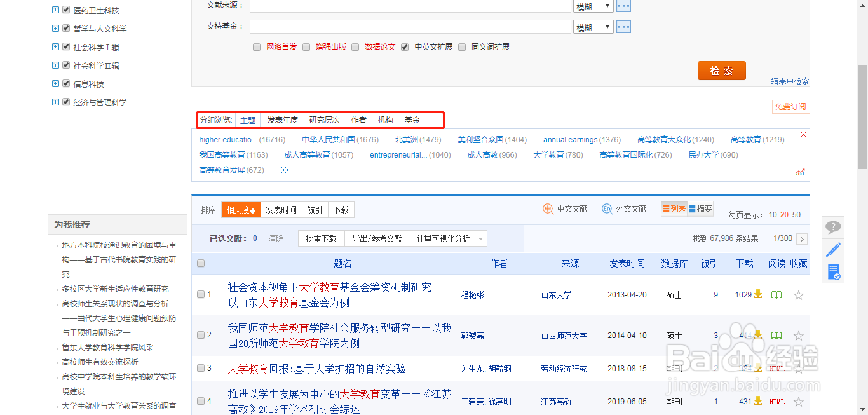
Task: Switch to 列表 list view
Action: point(674,208)
